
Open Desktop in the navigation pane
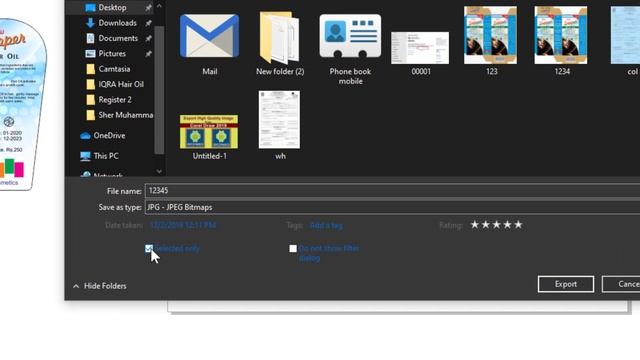[112, 7]
